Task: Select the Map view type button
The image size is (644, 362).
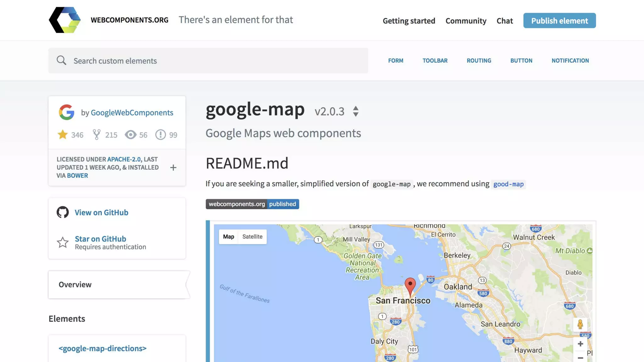Action: (229, 237)
